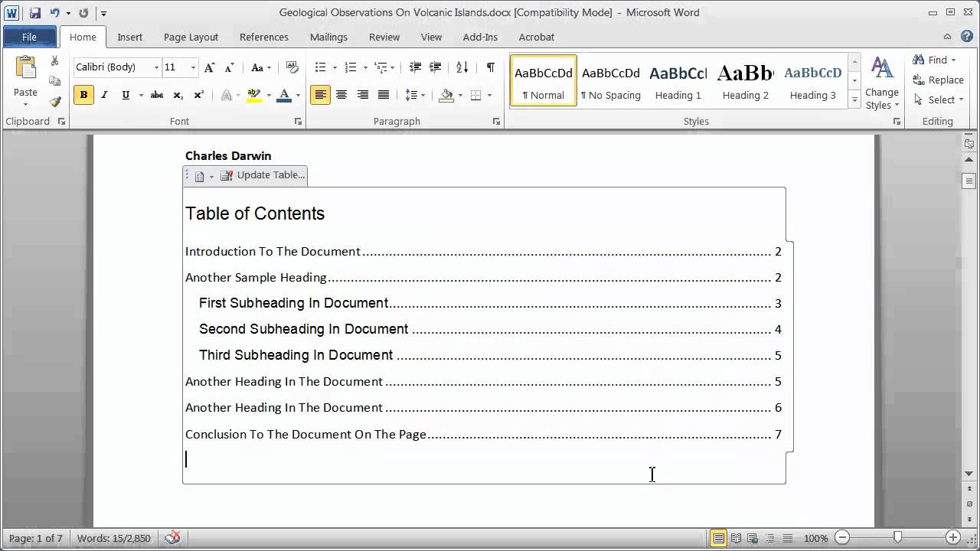This screenshot has width=980, height=551.
Task: Toggle Align Text Left button
Action: point(320,95)
